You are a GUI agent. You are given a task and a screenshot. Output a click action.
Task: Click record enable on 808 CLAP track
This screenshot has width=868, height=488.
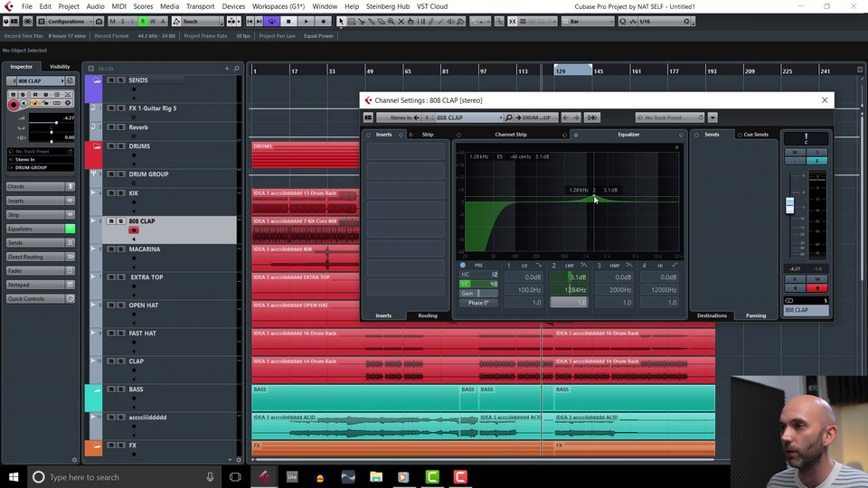[x=134, y=230]
